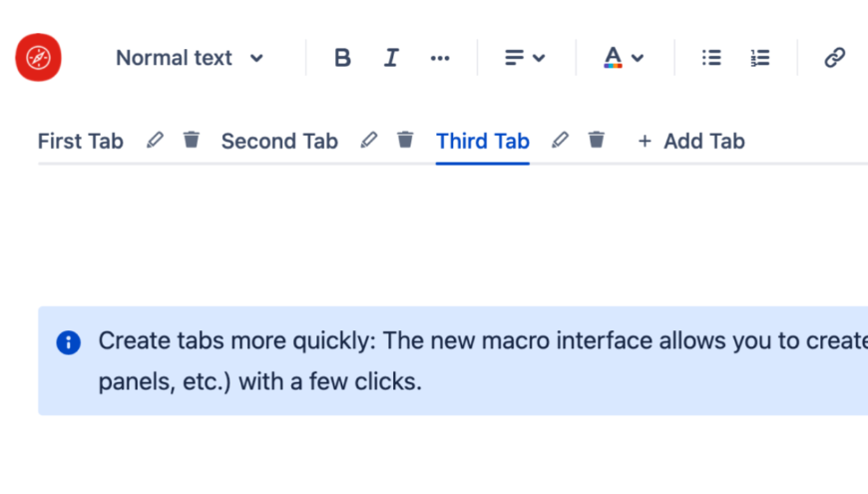
Task: Click the red compass logo icon
Action: click(x=38, y=58)
